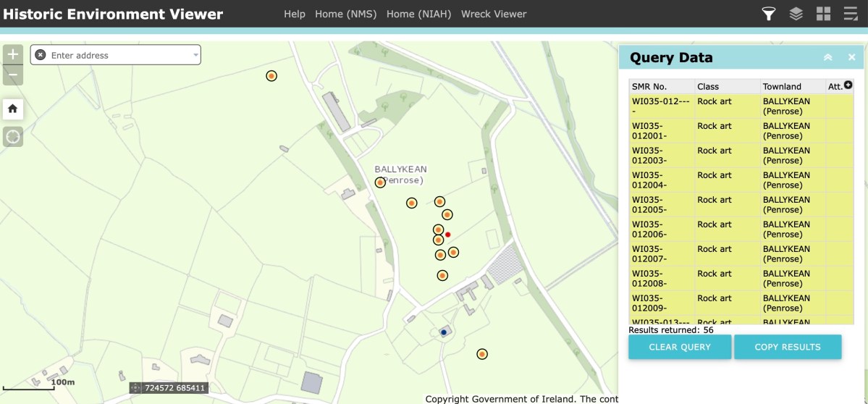This screenshot has height=404, width=868.
Task: Toggle the coordinate capture crosshair icon
Action: click(135, 388)
